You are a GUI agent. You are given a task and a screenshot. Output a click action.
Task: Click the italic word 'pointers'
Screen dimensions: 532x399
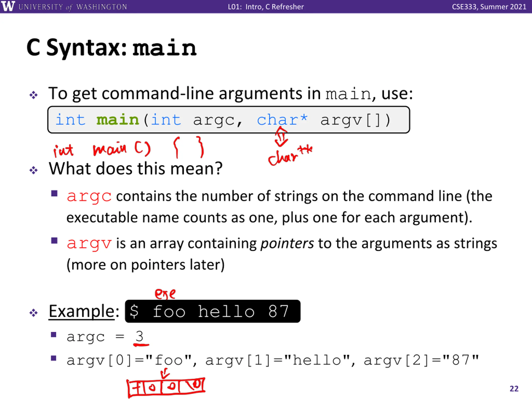click(287, 243)
